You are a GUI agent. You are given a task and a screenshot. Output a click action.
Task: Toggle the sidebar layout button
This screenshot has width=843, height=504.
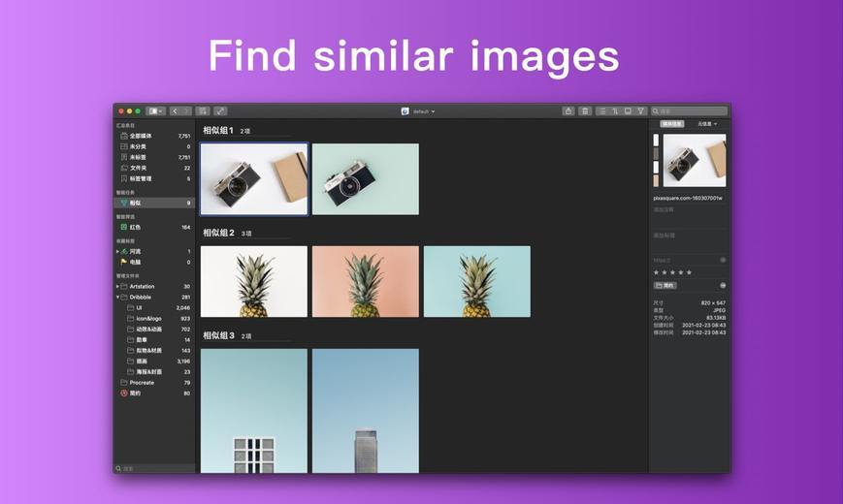155,111
